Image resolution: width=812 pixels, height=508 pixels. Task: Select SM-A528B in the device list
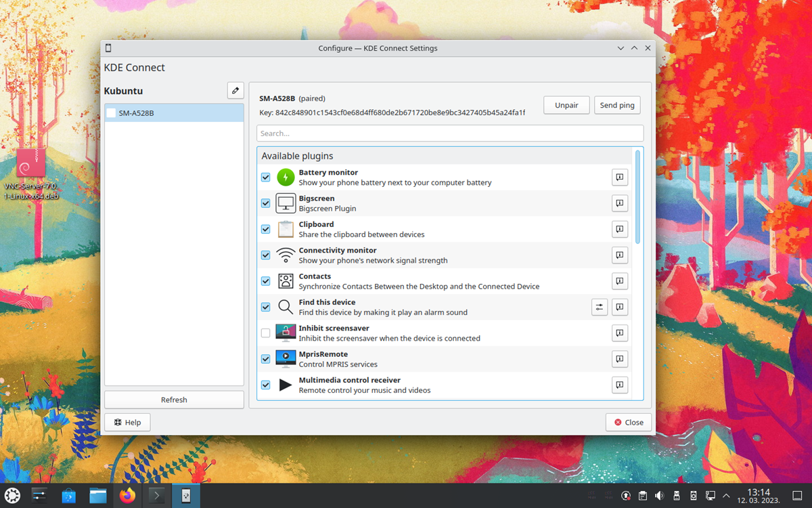(x=174, y=113)
